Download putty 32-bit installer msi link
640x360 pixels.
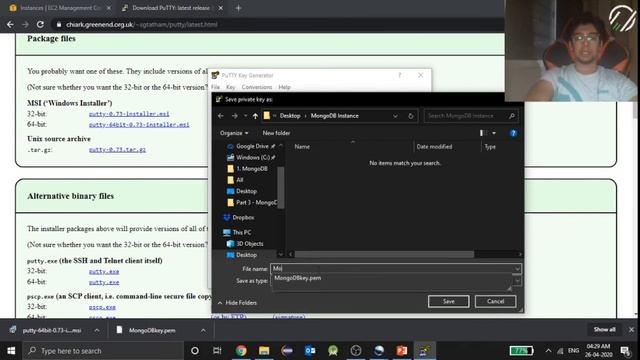click(129, 114)
